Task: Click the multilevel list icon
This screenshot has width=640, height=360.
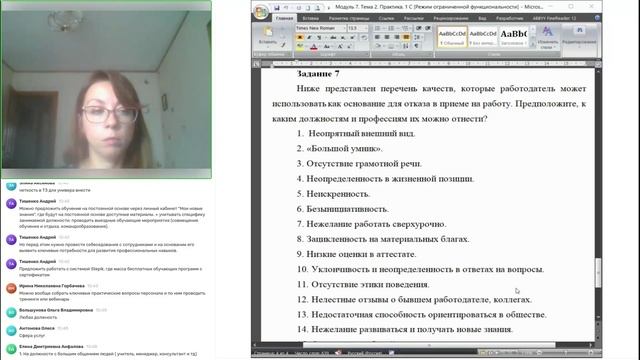Action: (x=405, y=28)
